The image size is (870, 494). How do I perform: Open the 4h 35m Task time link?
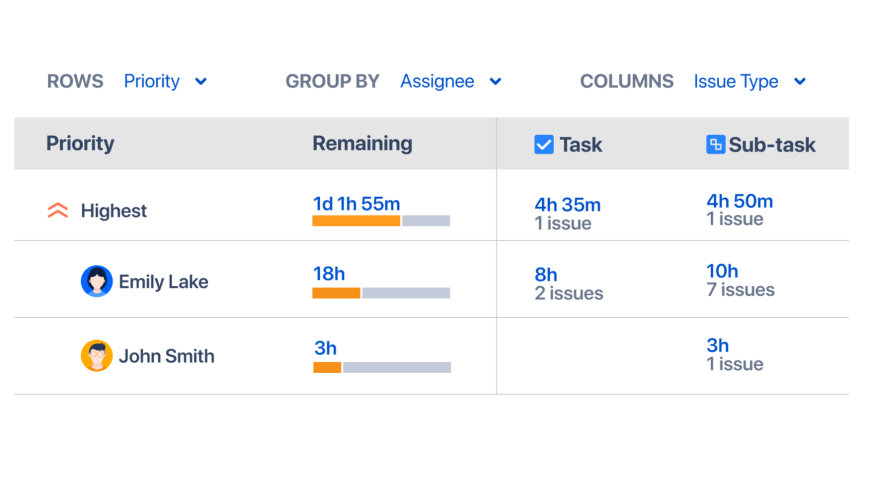click(568, 205)
